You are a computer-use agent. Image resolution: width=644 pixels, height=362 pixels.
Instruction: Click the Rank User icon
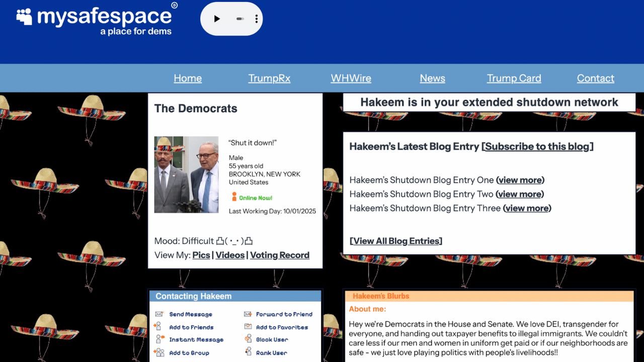(x=248, y=352)
